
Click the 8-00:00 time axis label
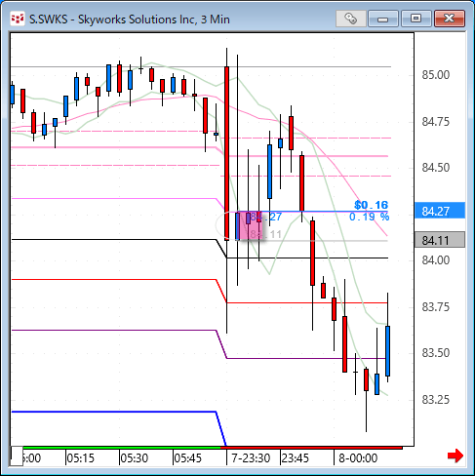pos(358,458)
